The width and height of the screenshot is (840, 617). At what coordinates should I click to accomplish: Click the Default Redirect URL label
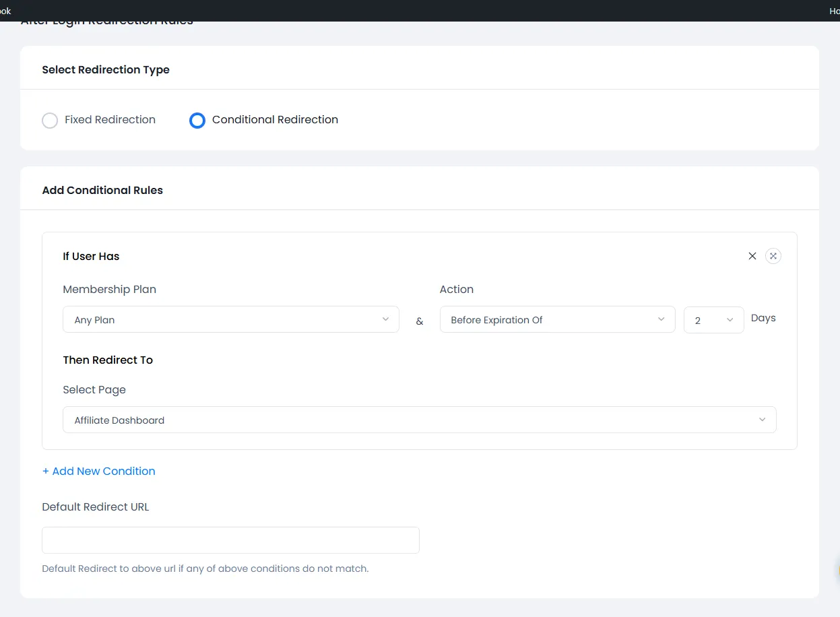point(95,507)
